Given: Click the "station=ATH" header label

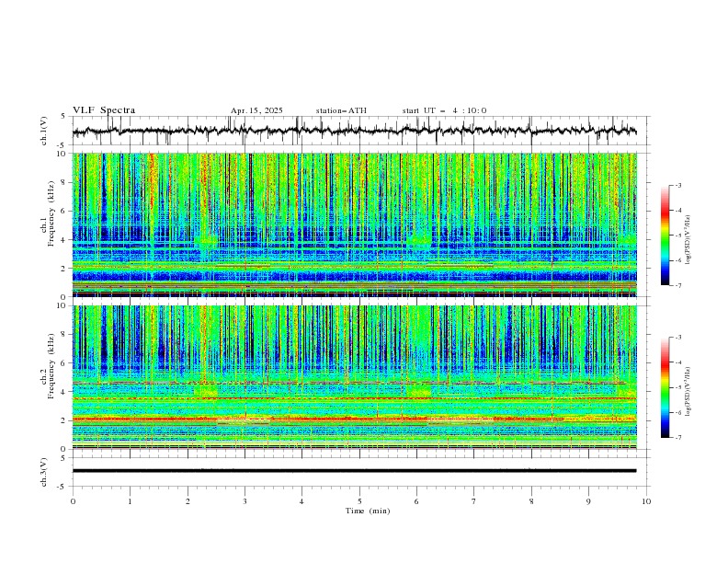Looking at the screenshot, I should click(x=341, y=110).
